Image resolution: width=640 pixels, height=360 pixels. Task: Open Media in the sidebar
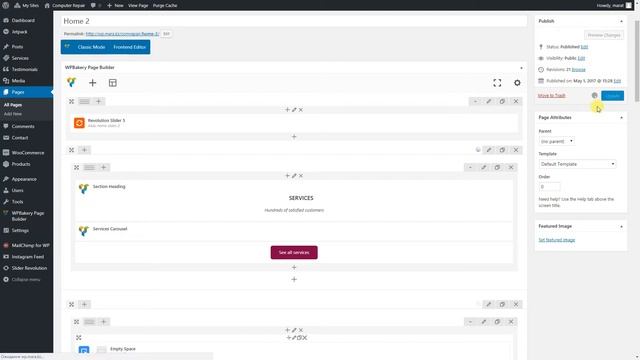tap(18, 81)
